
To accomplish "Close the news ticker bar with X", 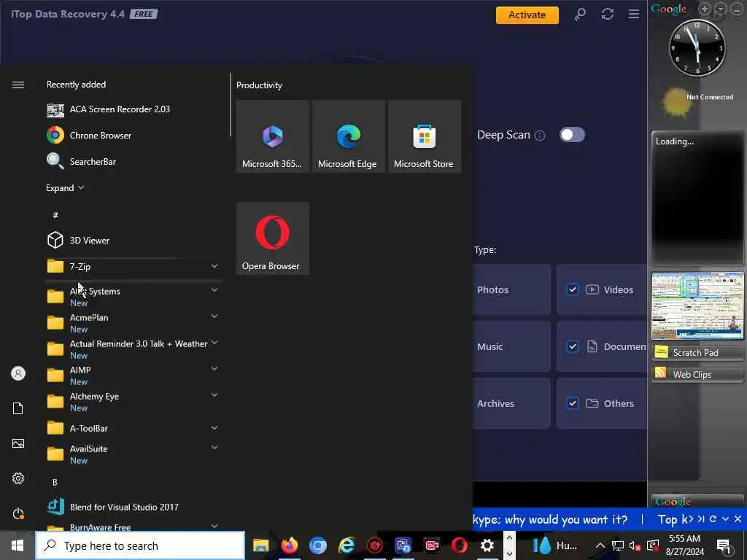I will (x=738, y=519).
